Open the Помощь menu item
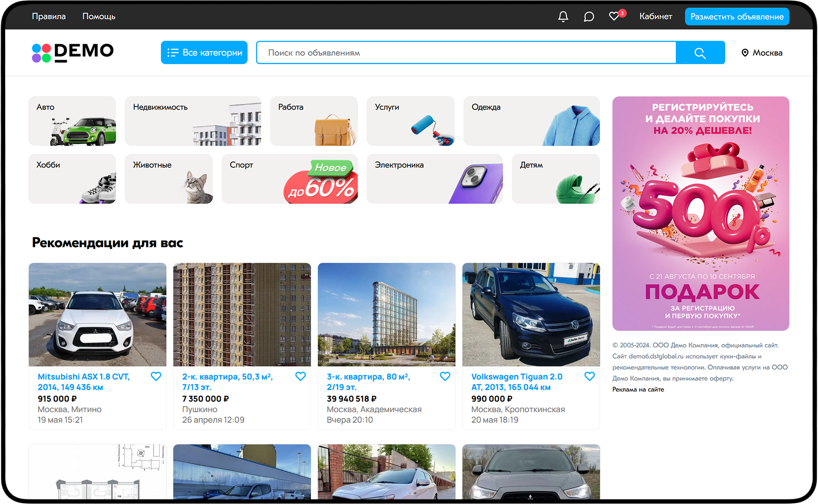Screen dimensions: 818x504 click(x=99, y=16)
